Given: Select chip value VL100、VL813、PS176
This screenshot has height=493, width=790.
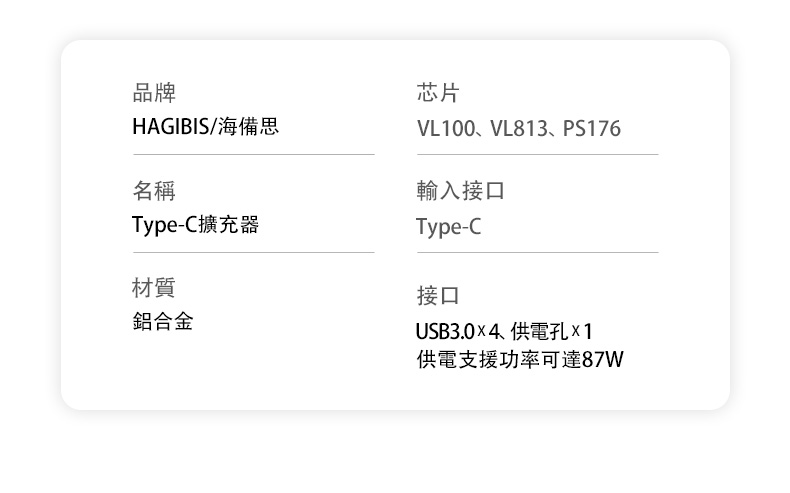Looking at the screenshot, I should [x=518, y=128].
